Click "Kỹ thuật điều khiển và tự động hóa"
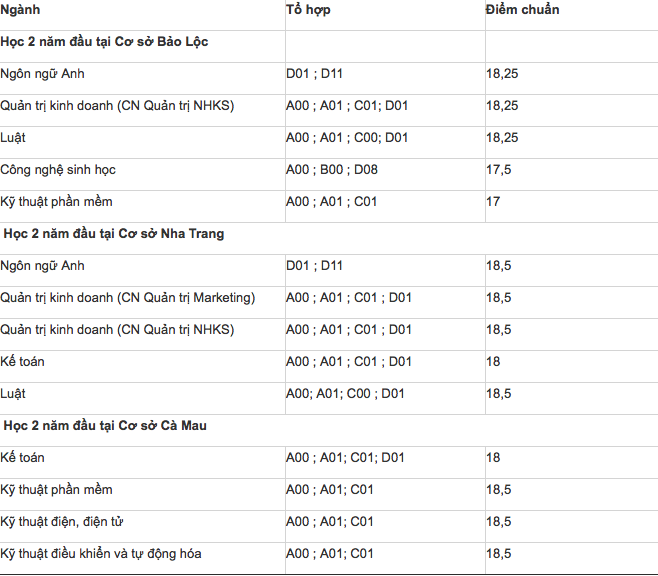658x576 pixels. (x=102, y=554)
